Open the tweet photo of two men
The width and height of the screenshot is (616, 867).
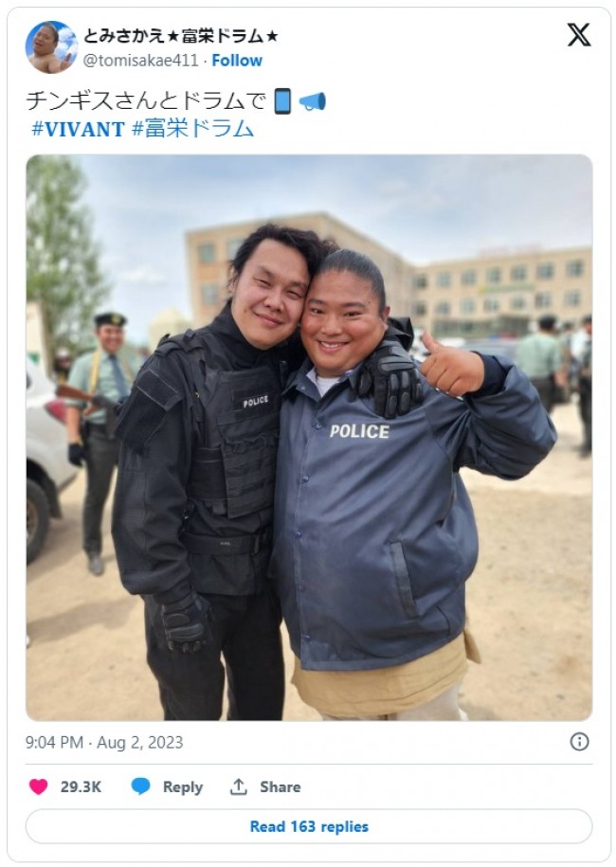[x=309, y=438]
